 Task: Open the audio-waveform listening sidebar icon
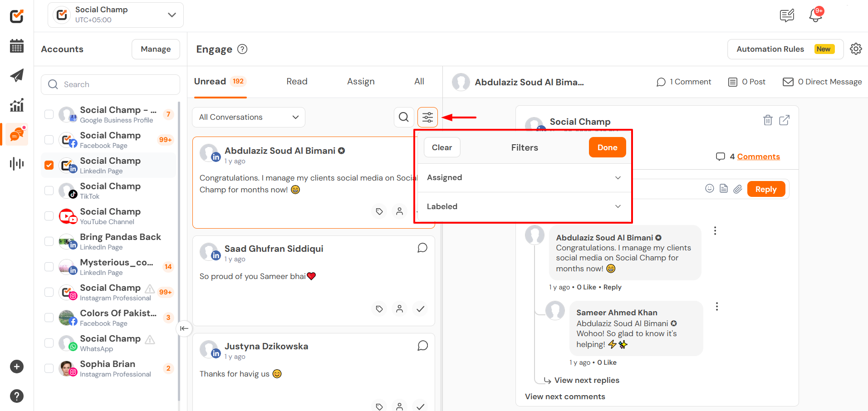pyautogui.click(x=17, y=163)
